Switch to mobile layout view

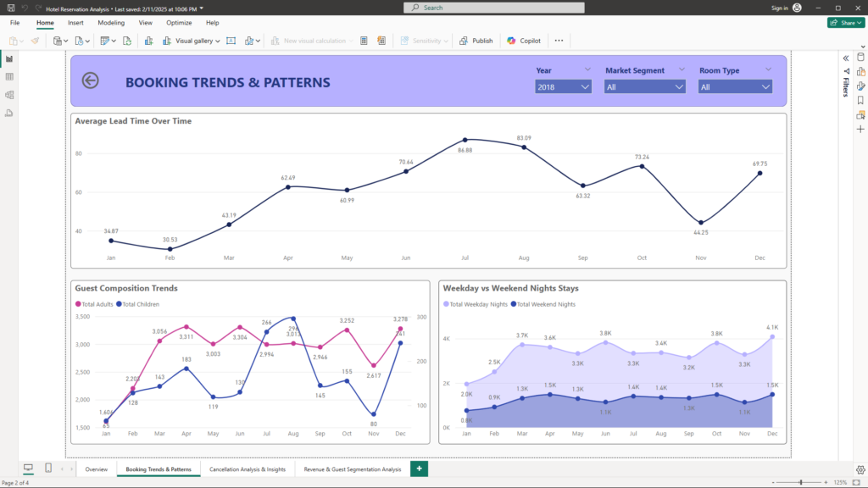[x=48, y=469]
